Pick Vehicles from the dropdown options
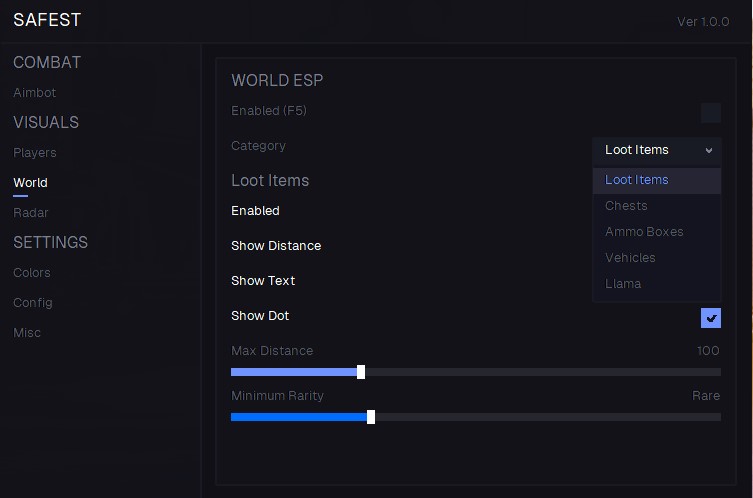Screen dimensions: 753x498 (x=630, y=258)
